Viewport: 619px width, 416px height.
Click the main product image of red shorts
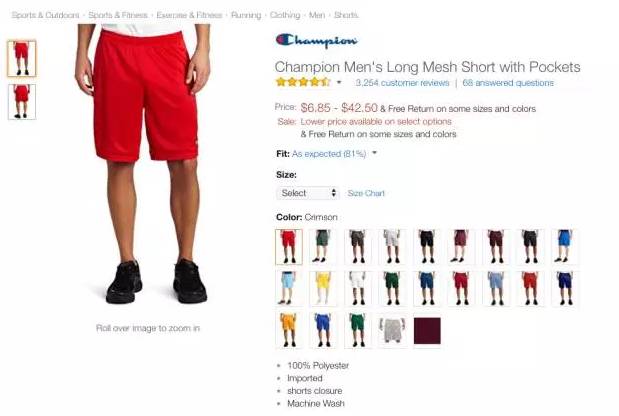[143, 164]
